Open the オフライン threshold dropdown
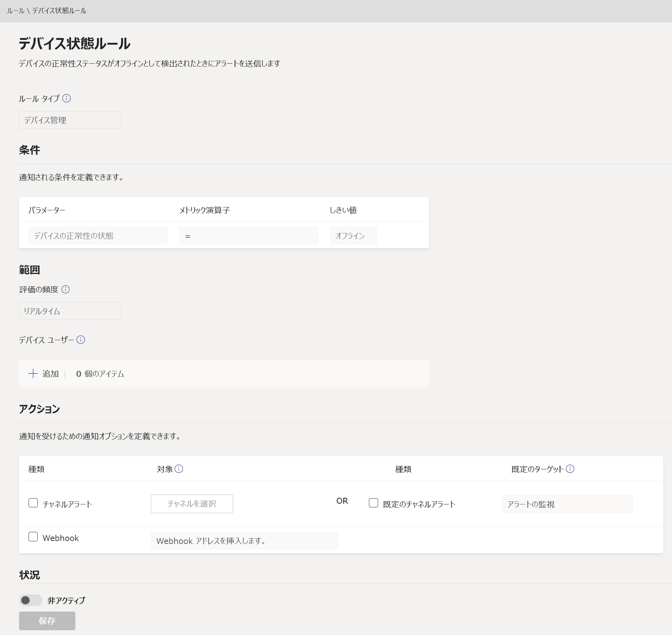 tap(354, 236)
